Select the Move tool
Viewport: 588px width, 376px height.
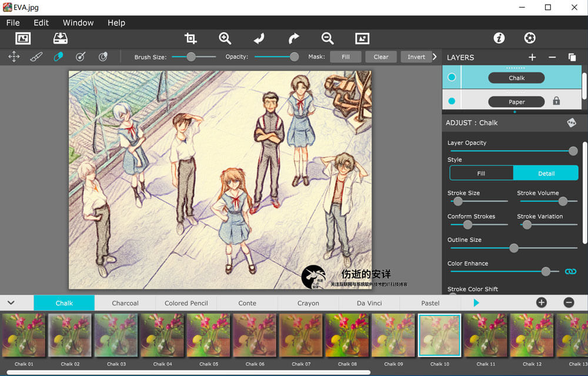point(14,56)
